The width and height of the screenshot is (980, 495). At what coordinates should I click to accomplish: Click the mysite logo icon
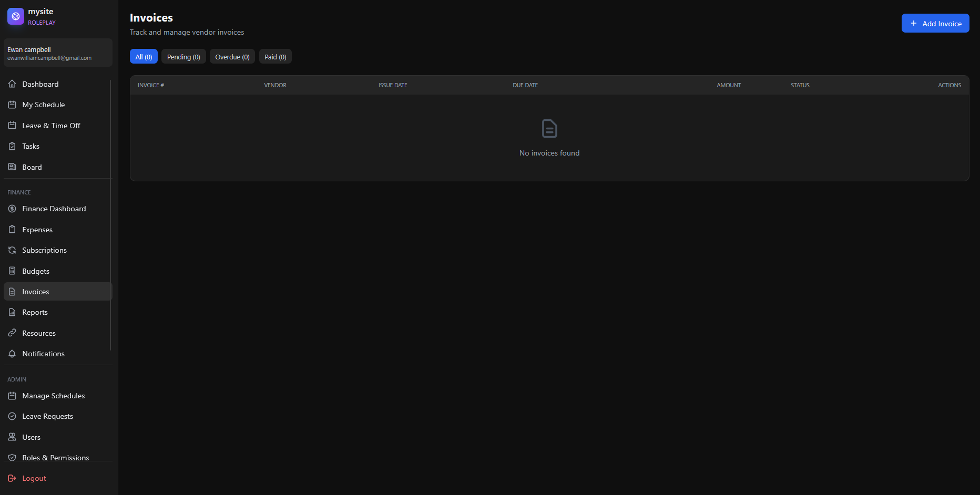16,16
